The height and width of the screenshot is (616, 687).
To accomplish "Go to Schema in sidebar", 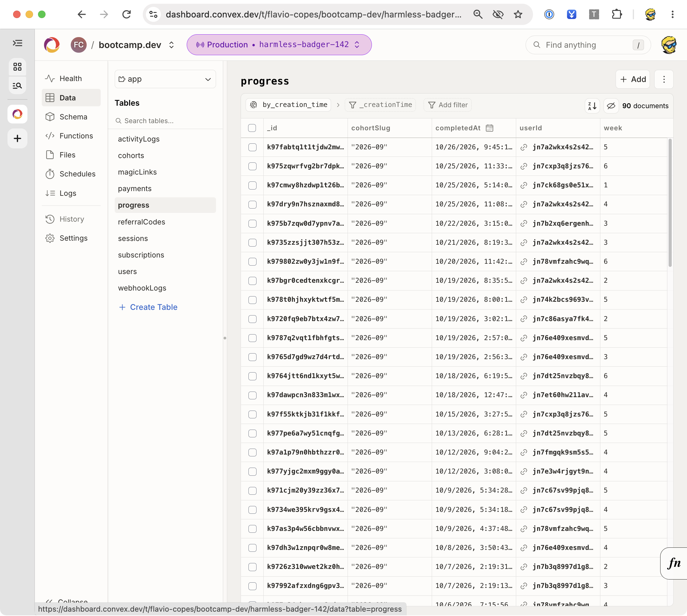I will (x=71, y=117).
